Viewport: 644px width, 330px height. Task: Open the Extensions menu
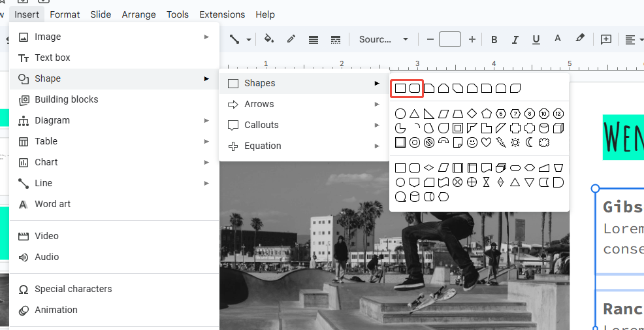(x=222, y=15)
